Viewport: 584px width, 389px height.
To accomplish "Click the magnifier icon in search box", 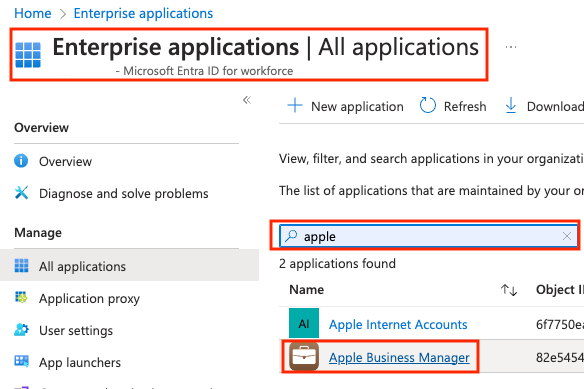I will point(291,235).
